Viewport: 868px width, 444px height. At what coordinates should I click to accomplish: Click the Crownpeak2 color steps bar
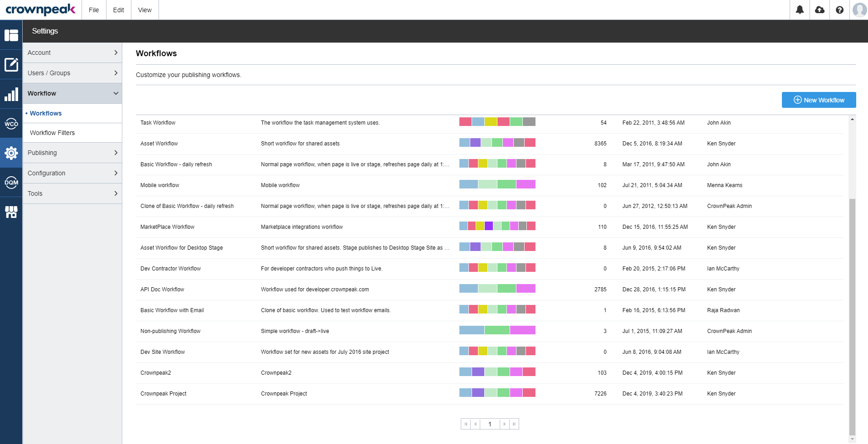[x=497, y=372]
